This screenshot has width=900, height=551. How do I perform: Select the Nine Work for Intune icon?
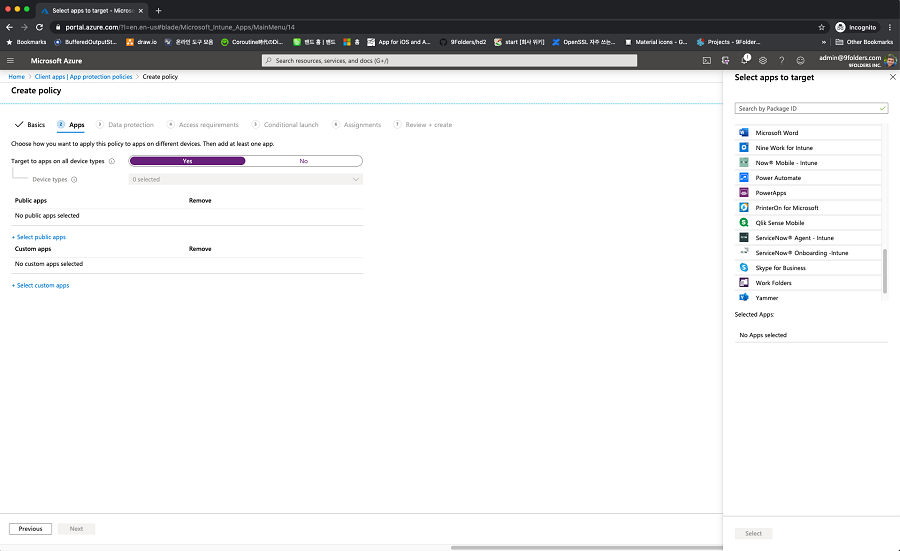[x=744, y=148]
